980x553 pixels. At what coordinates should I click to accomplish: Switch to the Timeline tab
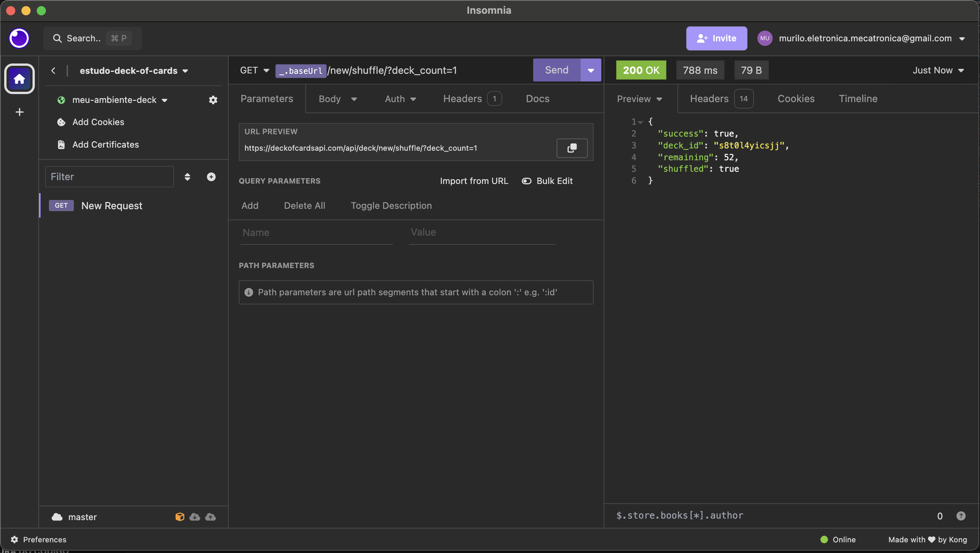pyautogui.click(x=858, y=99)
